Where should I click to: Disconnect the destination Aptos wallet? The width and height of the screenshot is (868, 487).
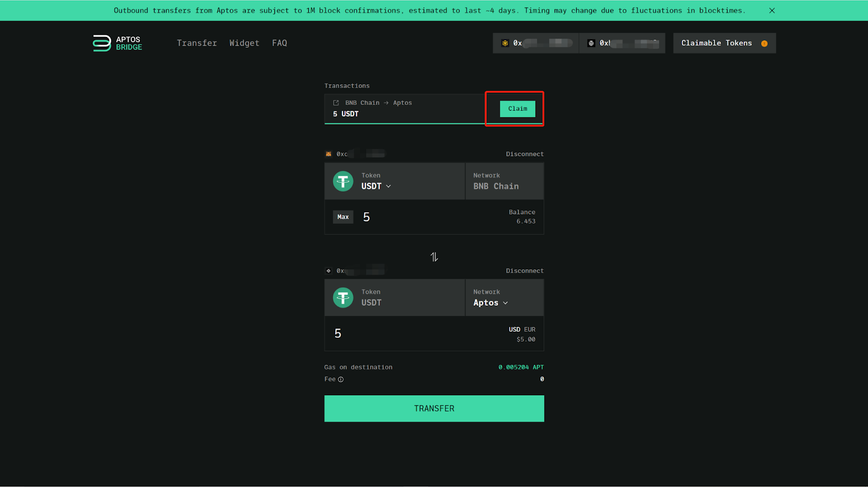pyautogui.click(x=525, y=271)
